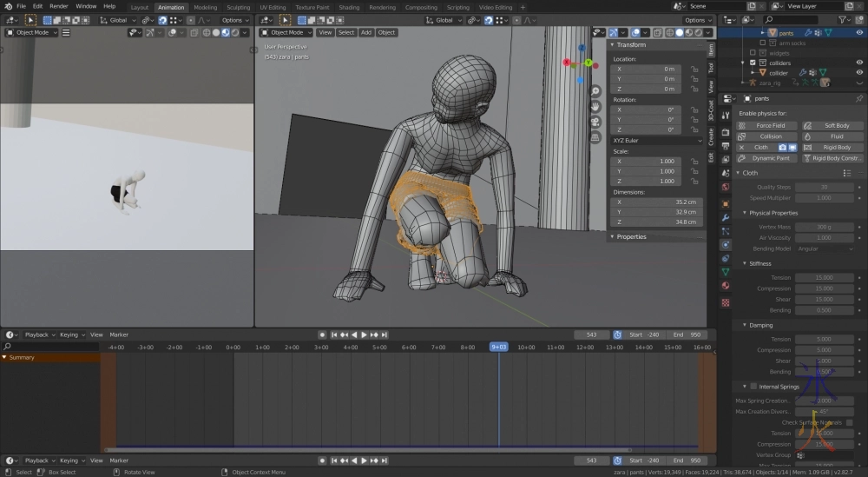Click the viewport zoom magnifier gizmo
The width and height of the screenshot is (868, 477).
595,91
